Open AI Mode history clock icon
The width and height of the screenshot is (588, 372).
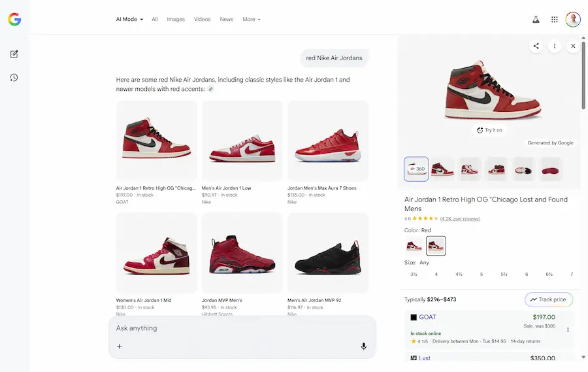pos(14,78)
